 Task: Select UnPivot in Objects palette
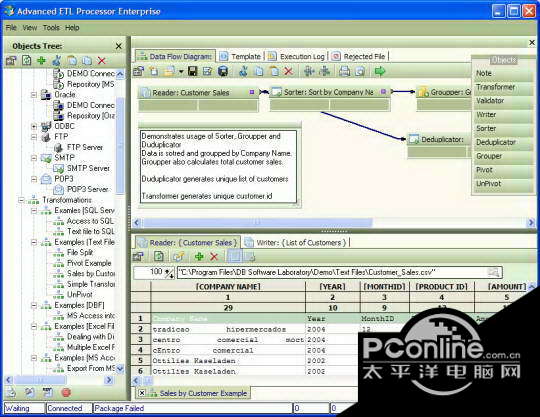[x=502, y=184]
